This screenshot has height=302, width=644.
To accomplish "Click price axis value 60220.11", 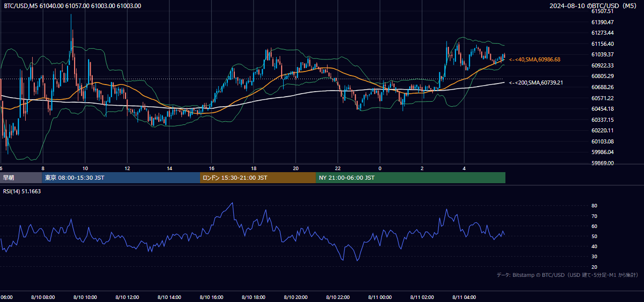I will click(602, 130).
